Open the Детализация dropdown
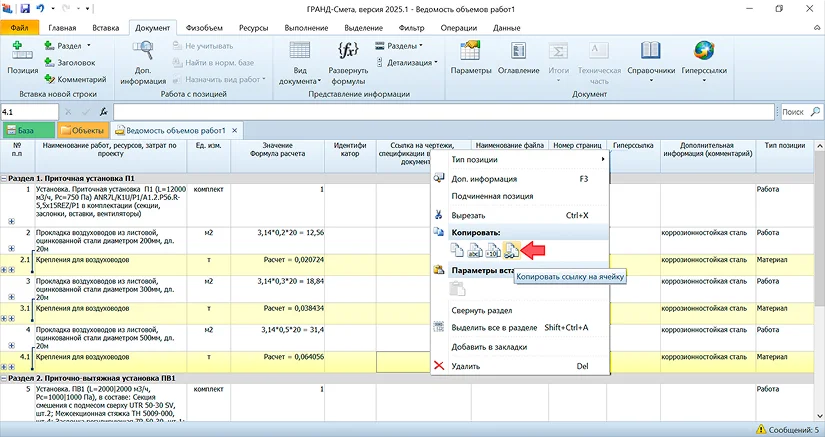This screenshot has width=825, height=437. pyautogui.click(x=407, y=63)
